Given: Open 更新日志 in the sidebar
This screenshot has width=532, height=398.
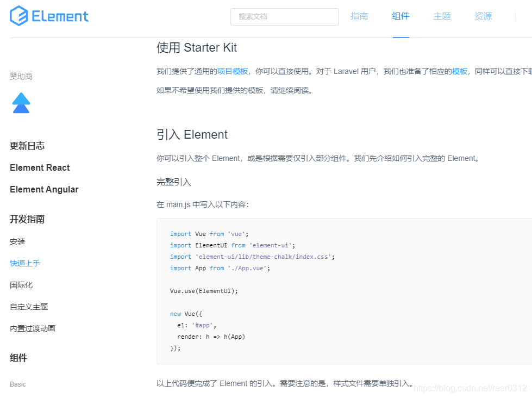Looking at the screenshot, I should pyautogui.click(x=27, y=146).
